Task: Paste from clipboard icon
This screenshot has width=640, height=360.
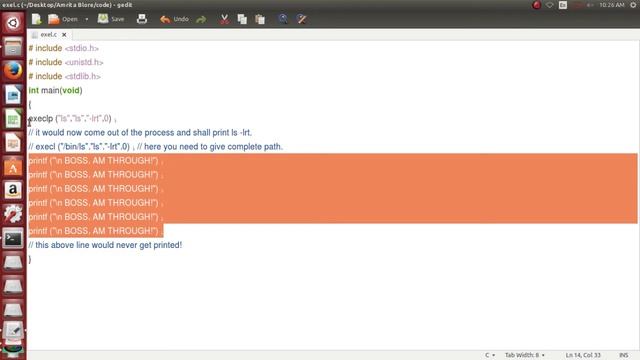Action: click(260, 19)
